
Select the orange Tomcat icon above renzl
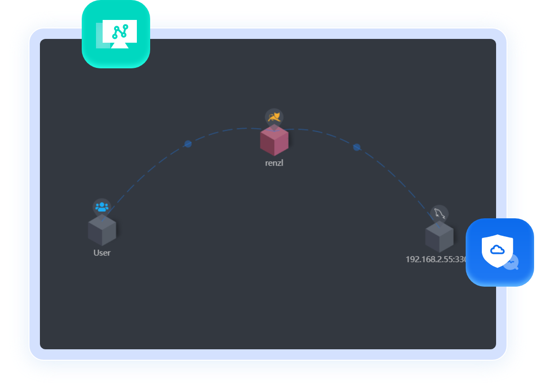click(x=274, y=117)
